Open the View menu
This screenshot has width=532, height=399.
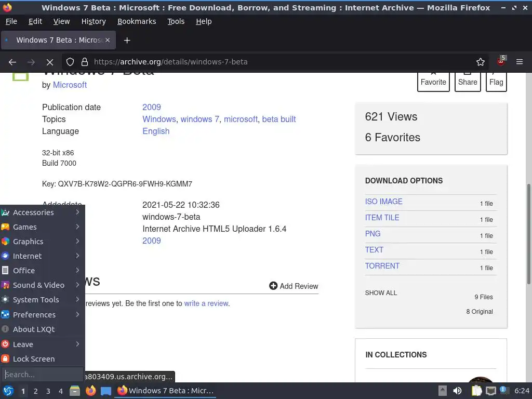61,21
